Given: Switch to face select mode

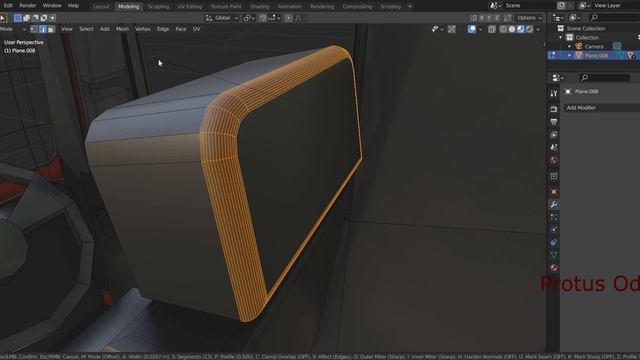Looking at the screenshot, I should point(51,29).
